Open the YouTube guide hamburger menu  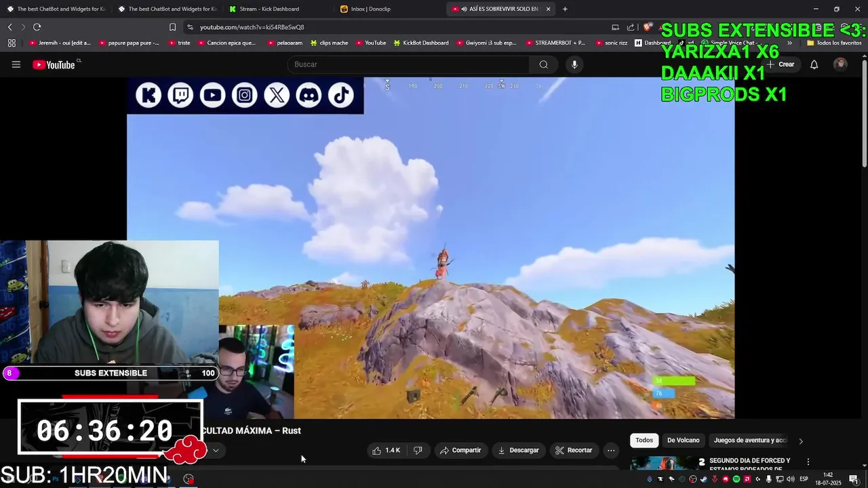16,64
